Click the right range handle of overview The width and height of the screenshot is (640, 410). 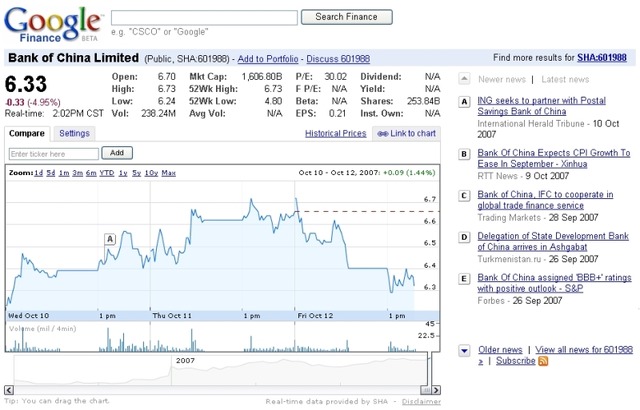click(428, 369)
